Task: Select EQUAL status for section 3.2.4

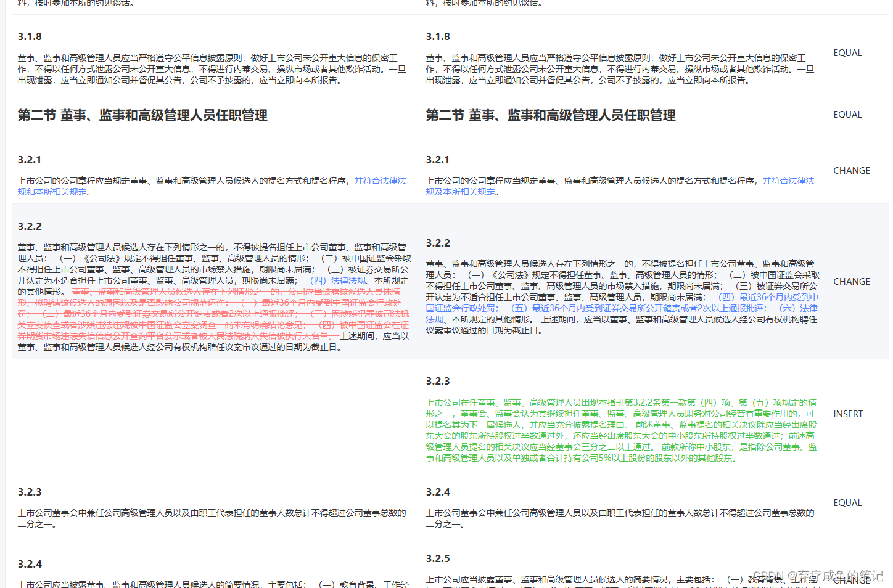Action: point(847,503)
